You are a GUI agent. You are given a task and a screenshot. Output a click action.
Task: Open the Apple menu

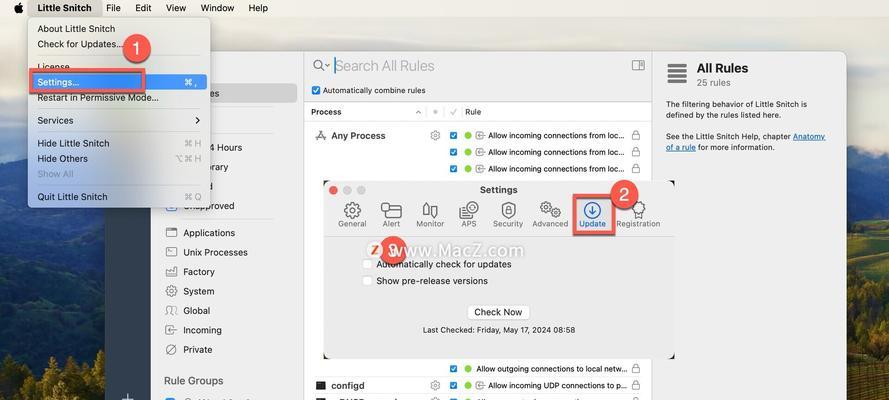coord(19,8)
